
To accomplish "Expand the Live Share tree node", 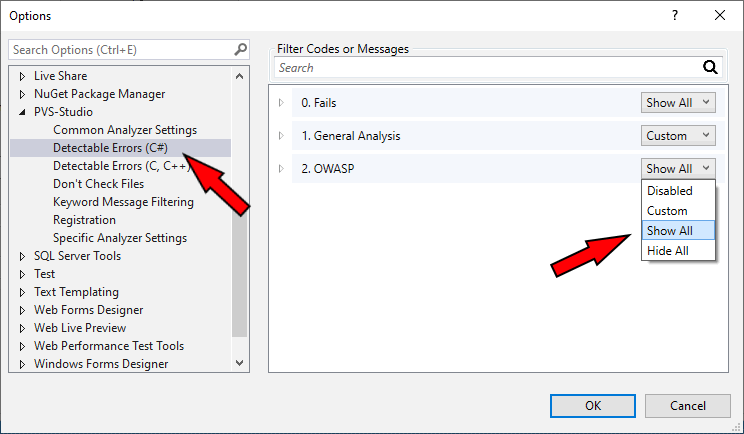I will pyautogui.click(x=23, y=76).
